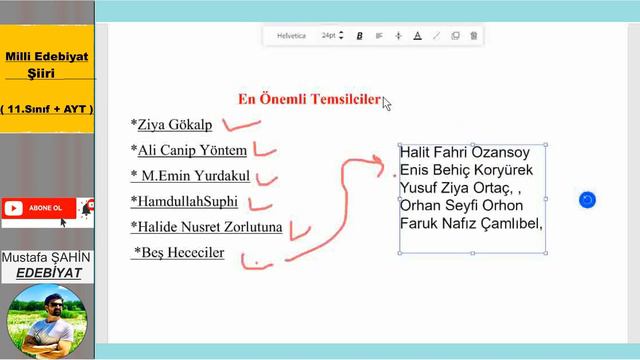Click the top-right text box resize handle
Screen dimensions: 640x360
point(546,145)
